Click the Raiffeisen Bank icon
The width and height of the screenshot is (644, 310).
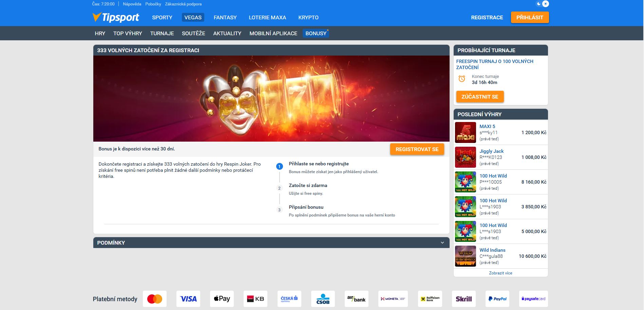pos(430,299)
